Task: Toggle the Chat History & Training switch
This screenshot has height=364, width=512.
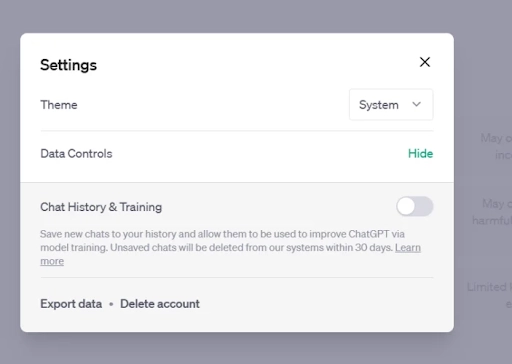Action: click(415, 206)
